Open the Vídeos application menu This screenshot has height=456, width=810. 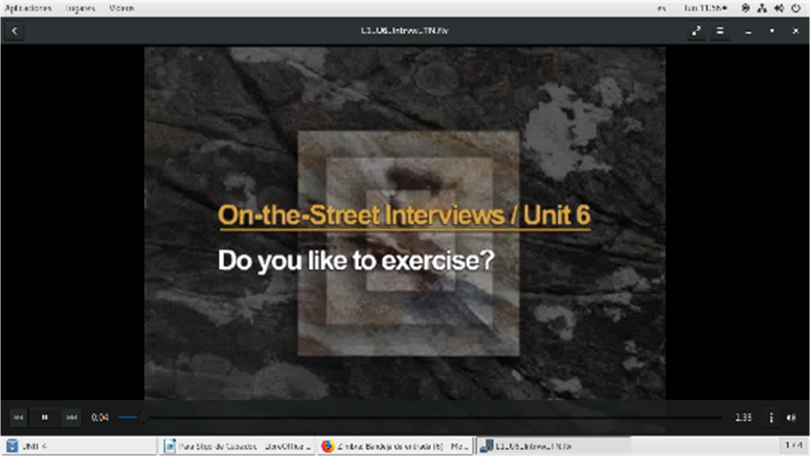121,8
